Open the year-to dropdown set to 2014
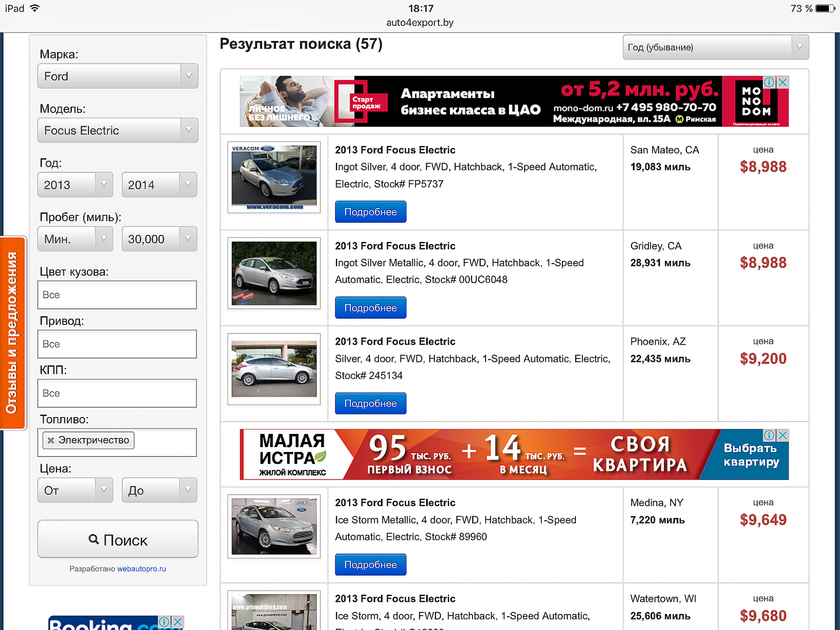This screenshot has height=630, width=840. coord(159,184)
